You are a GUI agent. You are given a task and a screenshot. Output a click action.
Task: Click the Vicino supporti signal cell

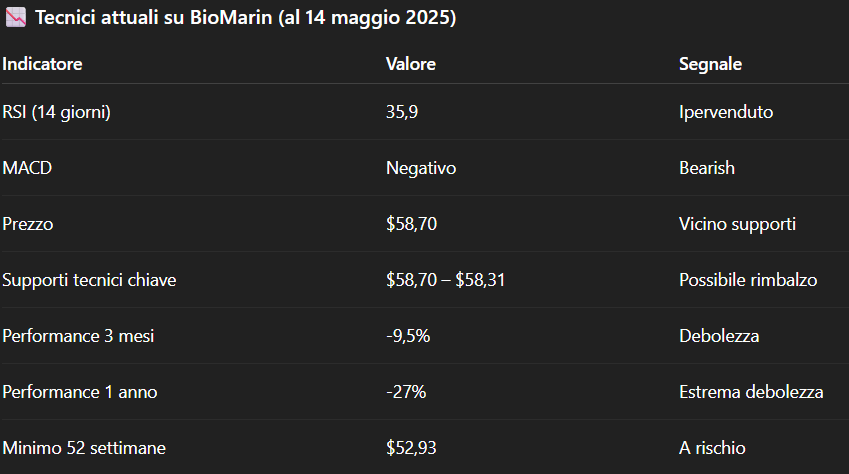(x=737, y=224)
